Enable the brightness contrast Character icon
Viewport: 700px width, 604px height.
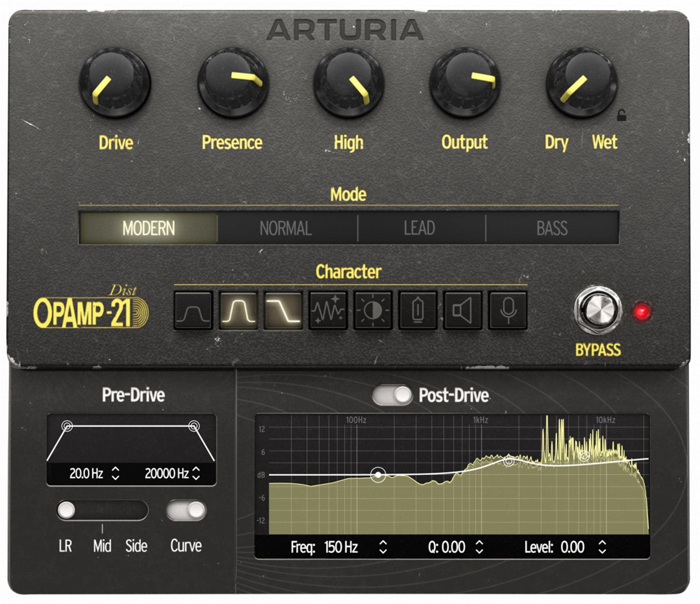pyautogui.click(x=373, y=310)
